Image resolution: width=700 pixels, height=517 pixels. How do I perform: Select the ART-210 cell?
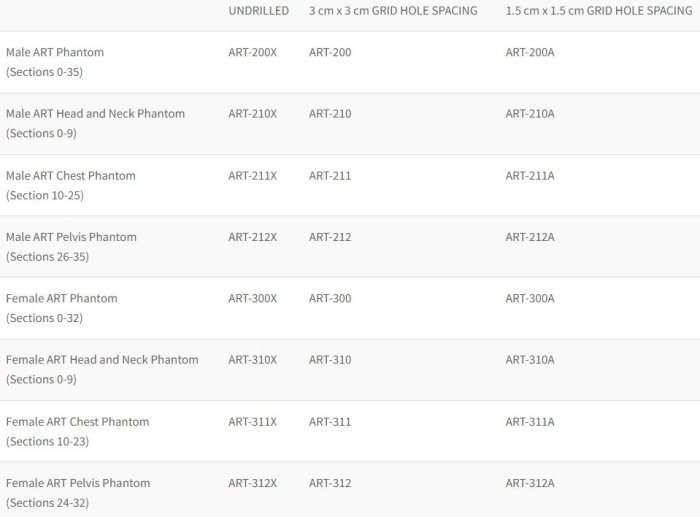(330, 114)
